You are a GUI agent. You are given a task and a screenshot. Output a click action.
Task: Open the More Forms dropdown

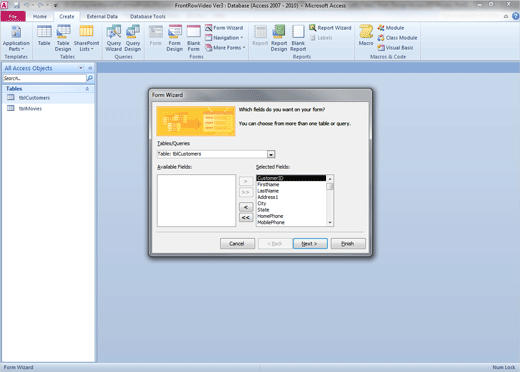click(225, 48)
